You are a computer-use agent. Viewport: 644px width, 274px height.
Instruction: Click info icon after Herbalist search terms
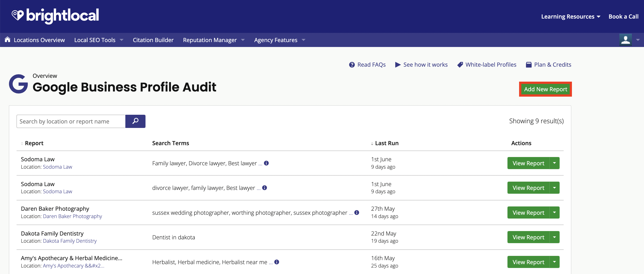tap(276, 262)
